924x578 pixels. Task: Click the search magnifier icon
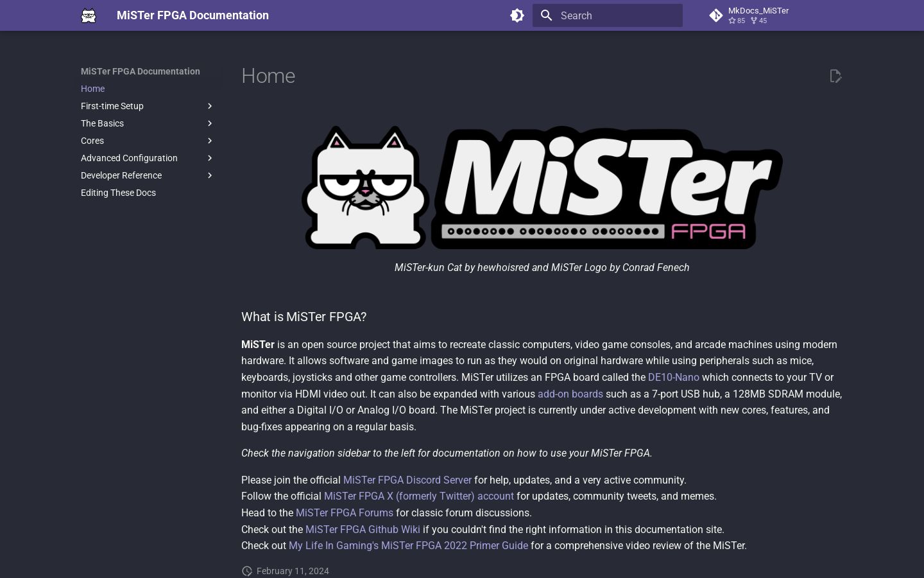[x=547, y=15]
